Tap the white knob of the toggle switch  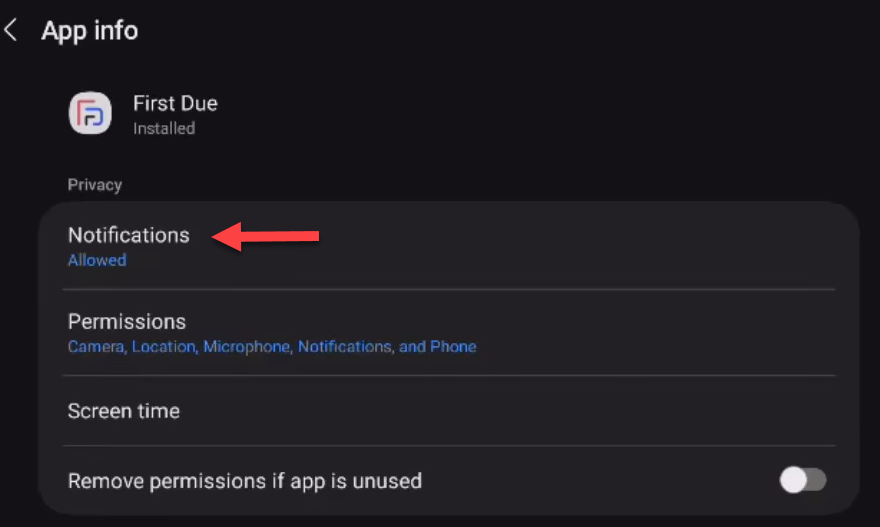pos(793,480)
